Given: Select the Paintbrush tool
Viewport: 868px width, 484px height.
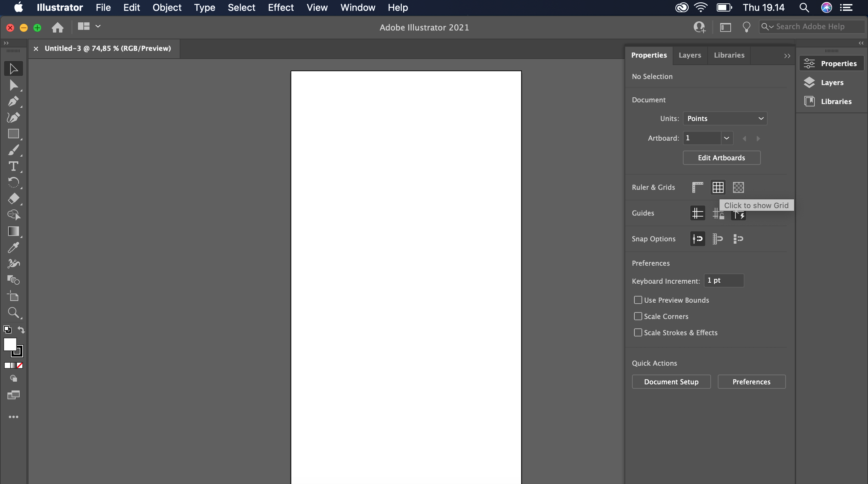Looking at the screenshot, I should [x=14, y=150].
